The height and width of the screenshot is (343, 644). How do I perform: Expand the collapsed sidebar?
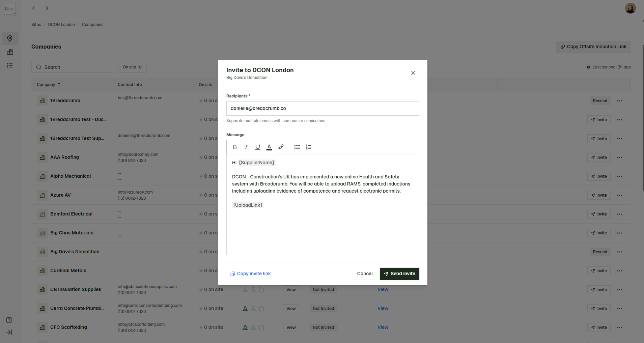click(x=9, y=332)
